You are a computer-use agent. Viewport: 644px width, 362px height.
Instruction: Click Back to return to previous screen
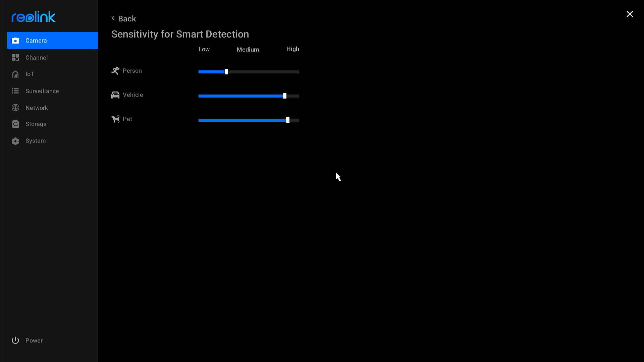pos(124,18)
